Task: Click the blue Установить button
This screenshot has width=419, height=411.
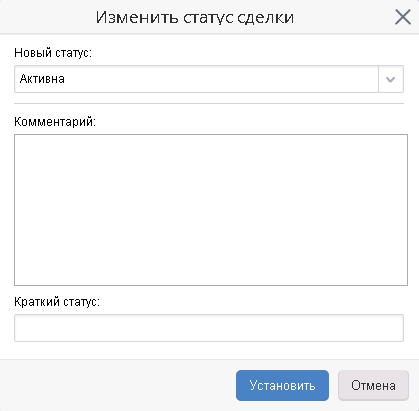Action: [282, 385]
